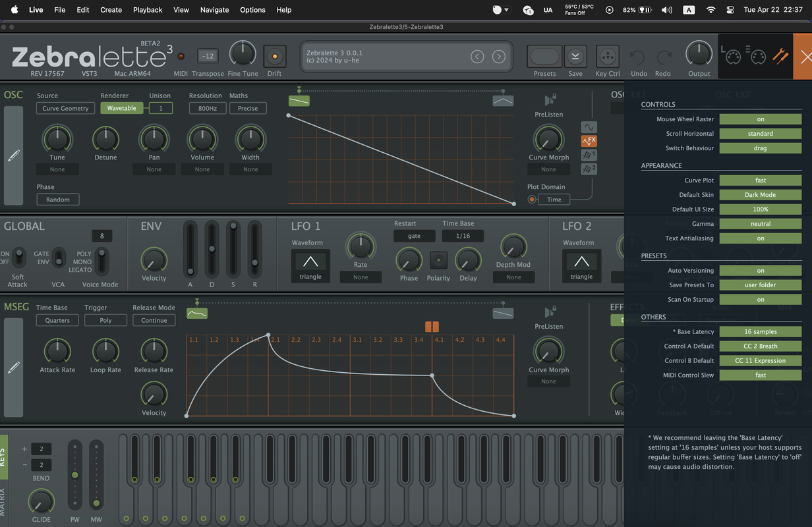Select the OSC FX 2 view icon
Viewport: 812px width, 527px height.
pos(589,169)
